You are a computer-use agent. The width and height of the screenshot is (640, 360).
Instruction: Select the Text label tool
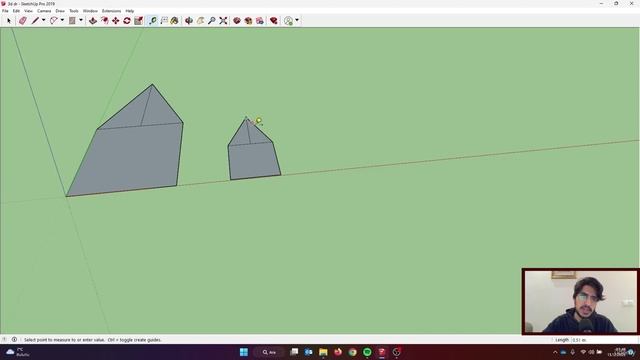[x=164, y=20]
